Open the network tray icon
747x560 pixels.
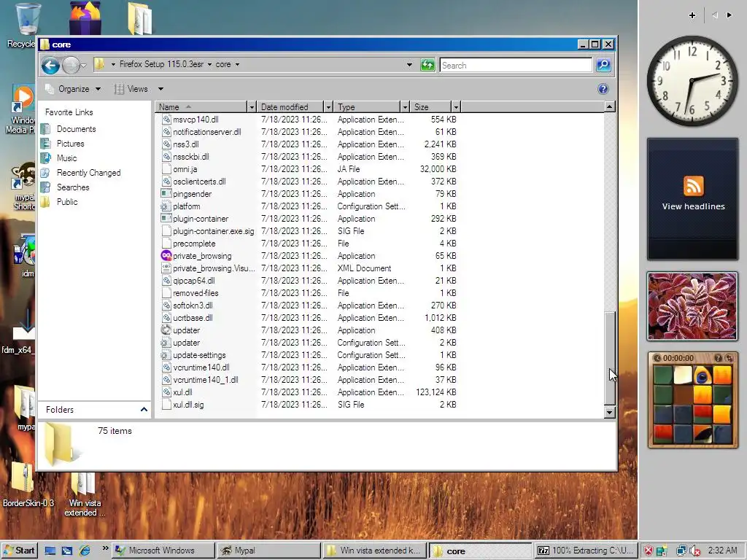click(681, 551)
